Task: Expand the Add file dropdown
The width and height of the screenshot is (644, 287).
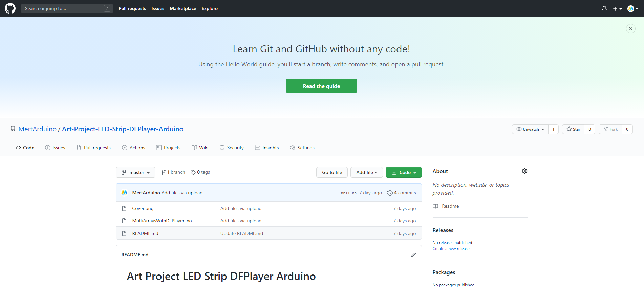Action: [366, 172]
